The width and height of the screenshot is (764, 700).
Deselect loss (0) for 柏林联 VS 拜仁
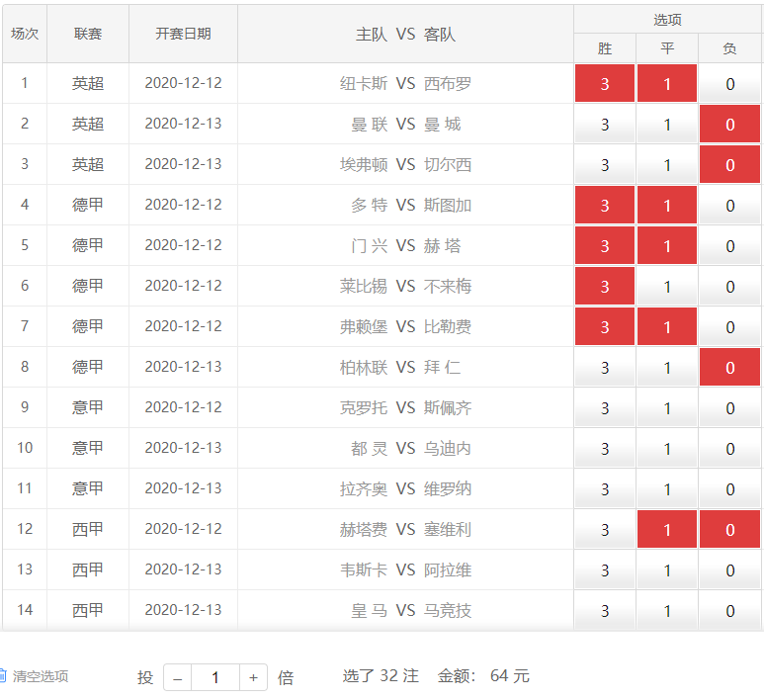pyautogui.click(x=729, y=368)
